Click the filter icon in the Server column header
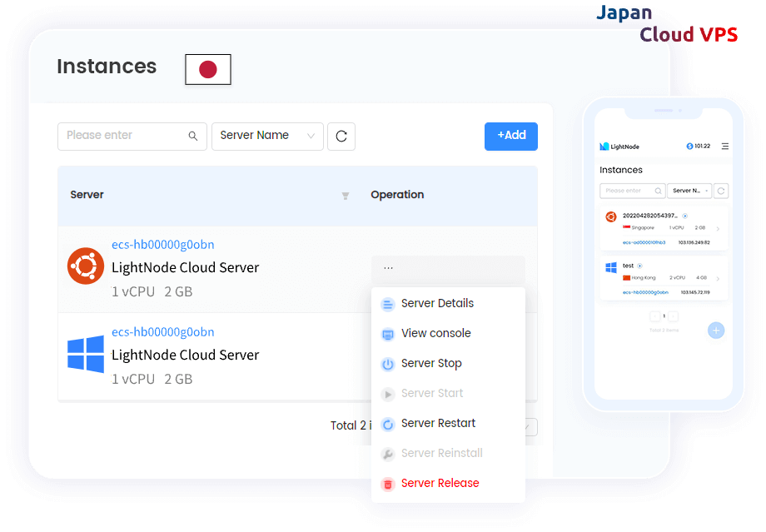This screenshot has height=532, width=766. pyautogui.click(x=345, y=196)
